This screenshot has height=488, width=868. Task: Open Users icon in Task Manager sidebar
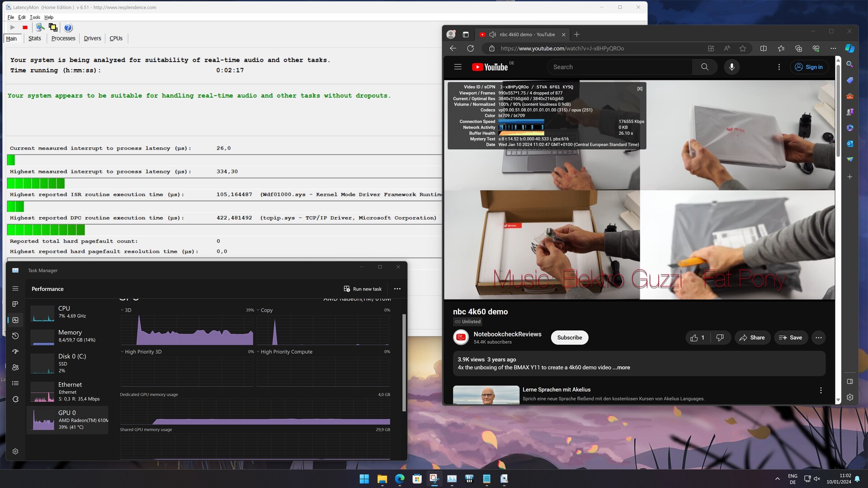15,367
